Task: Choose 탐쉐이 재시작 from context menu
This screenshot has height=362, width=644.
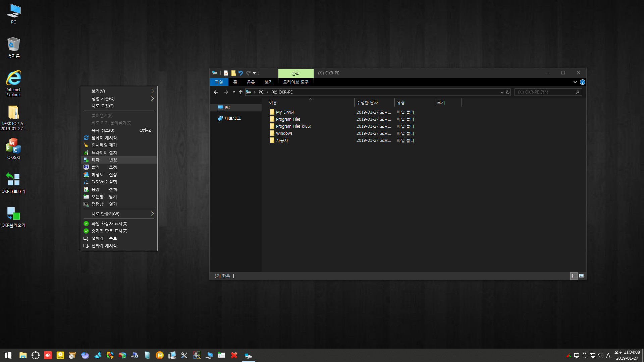Action: (x=119, y=138)
